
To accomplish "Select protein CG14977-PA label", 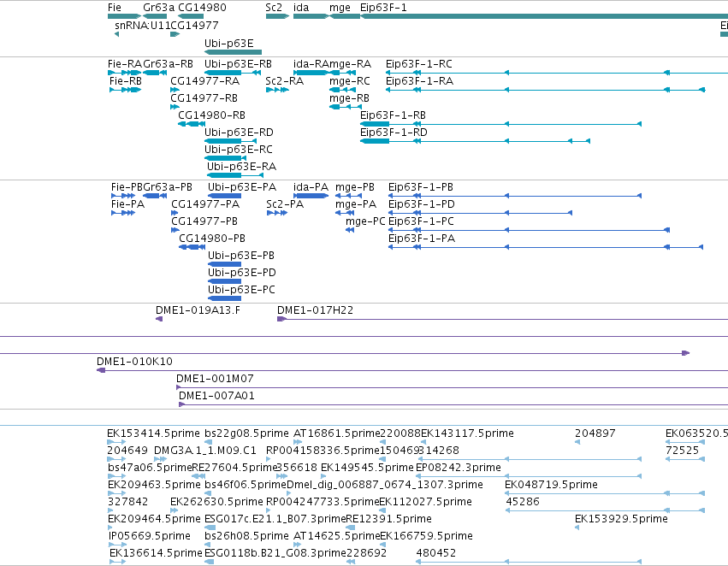I will coord(205,204).
